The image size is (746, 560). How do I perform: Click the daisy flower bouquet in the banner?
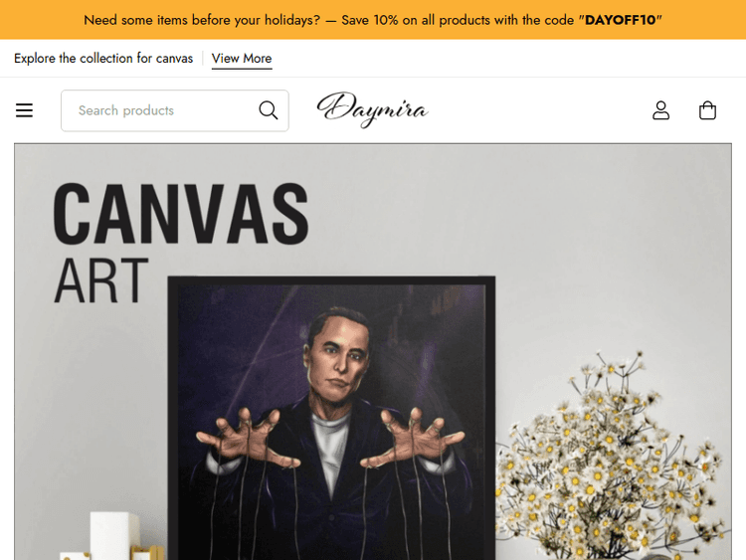pos(613,456)
